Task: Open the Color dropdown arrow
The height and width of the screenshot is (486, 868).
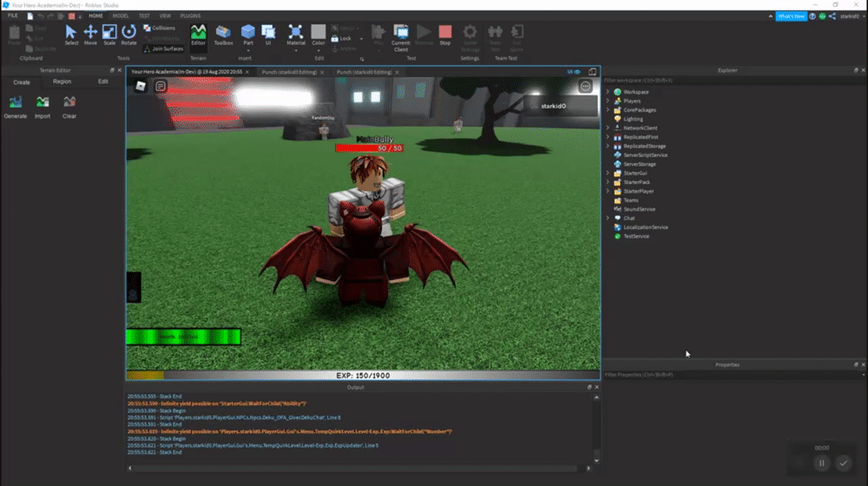Action: pyautogui.click(x=319, y=50)
